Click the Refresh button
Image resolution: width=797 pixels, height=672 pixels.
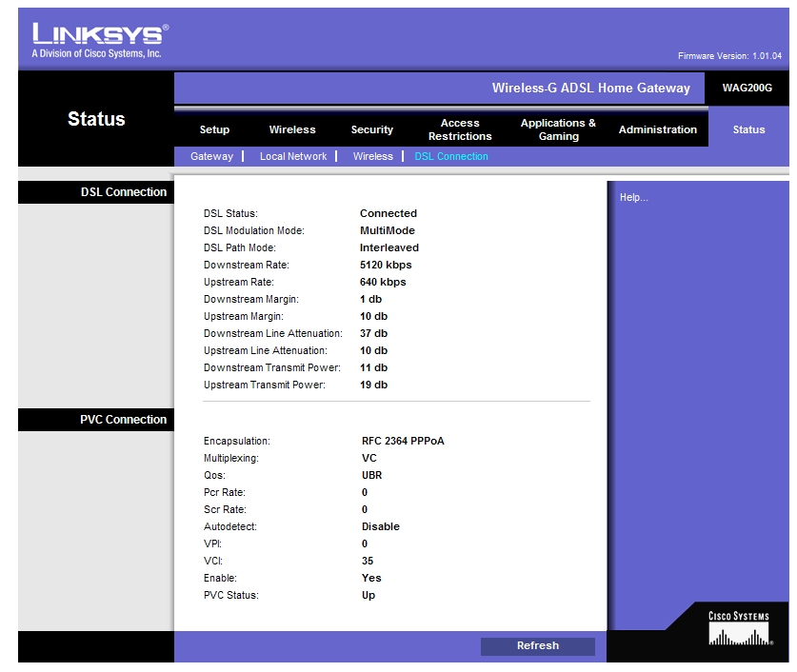(538, 646)
